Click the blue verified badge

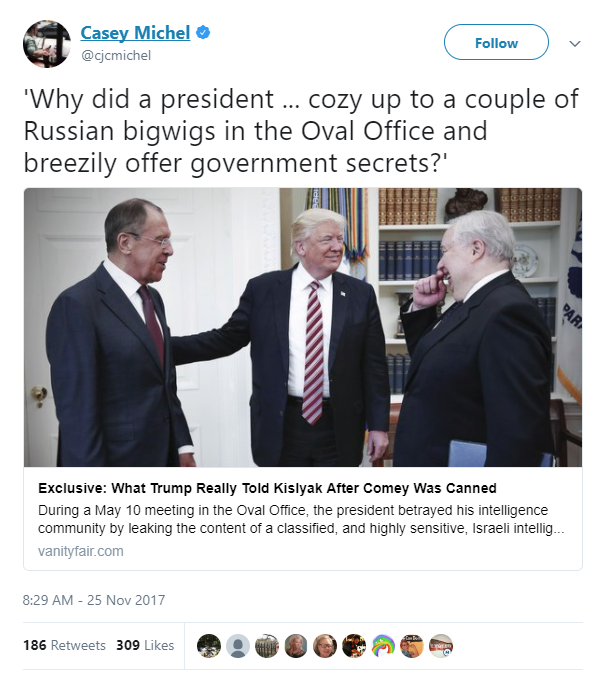point(203,32)
